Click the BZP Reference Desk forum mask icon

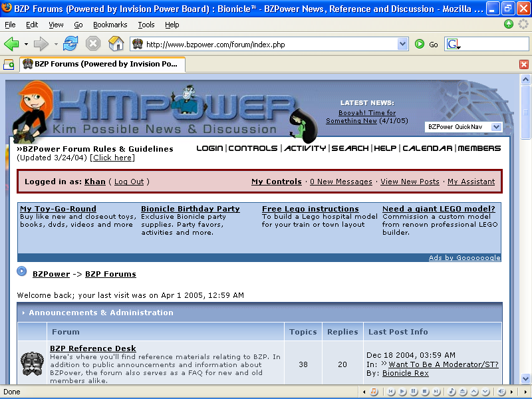click(x=32, y=363)
